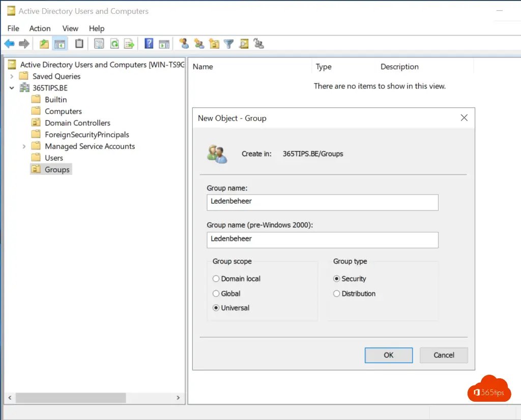Viewport: 521px width, 420px height.
Task: Click the Add to group toolbar icon
Action: (259, 44)
